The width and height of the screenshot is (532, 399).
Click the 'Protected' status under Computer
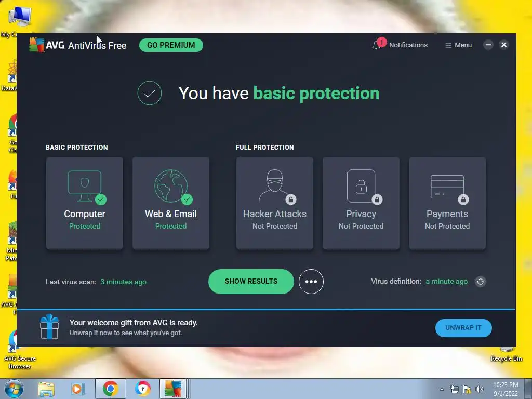(85, 226)
